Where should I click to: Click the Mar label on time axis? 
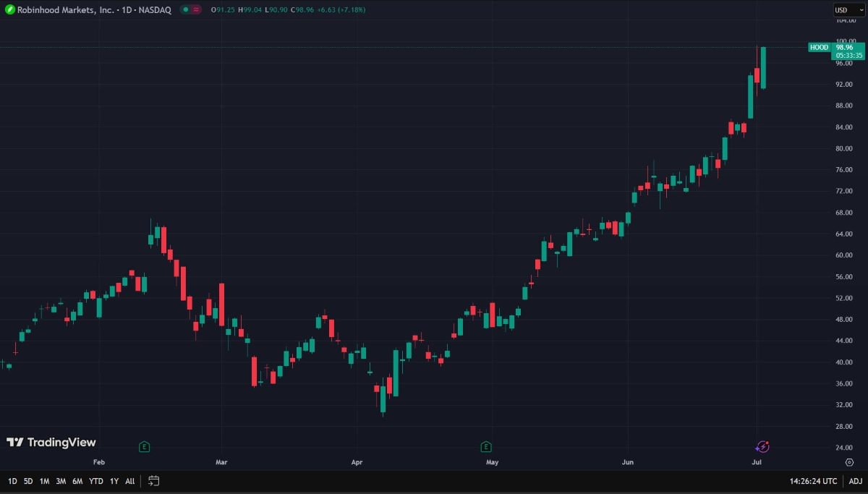(x=222, y=461)
